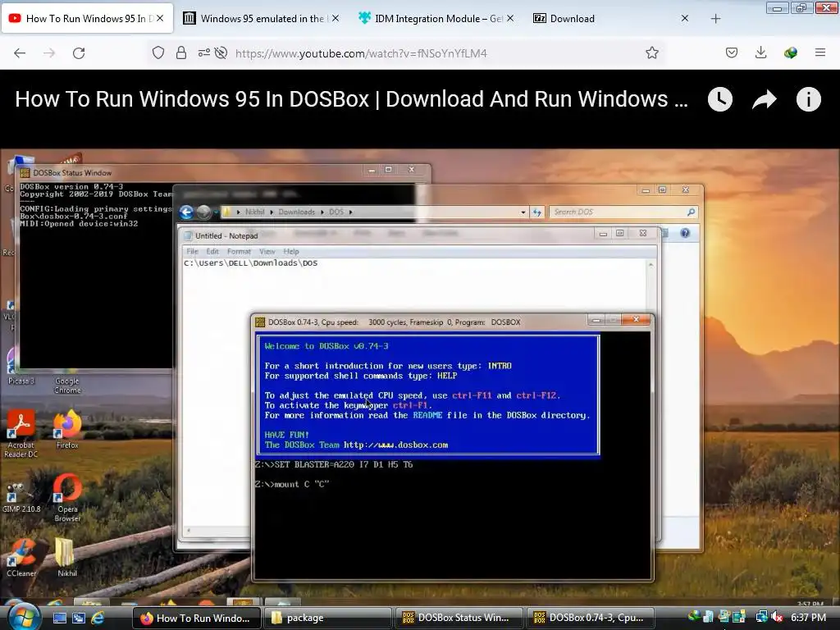The width and height of the screenshot is (840, 630).
Task: Click the Edit menu in video Notepad
Action: pyautogui.click(x=212, y=251)
